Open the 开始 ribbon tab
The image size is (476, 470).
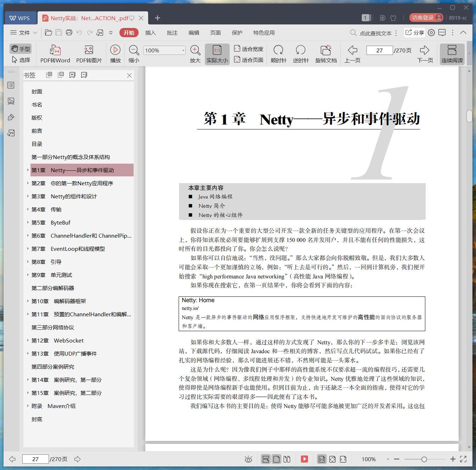pos(129,33)
